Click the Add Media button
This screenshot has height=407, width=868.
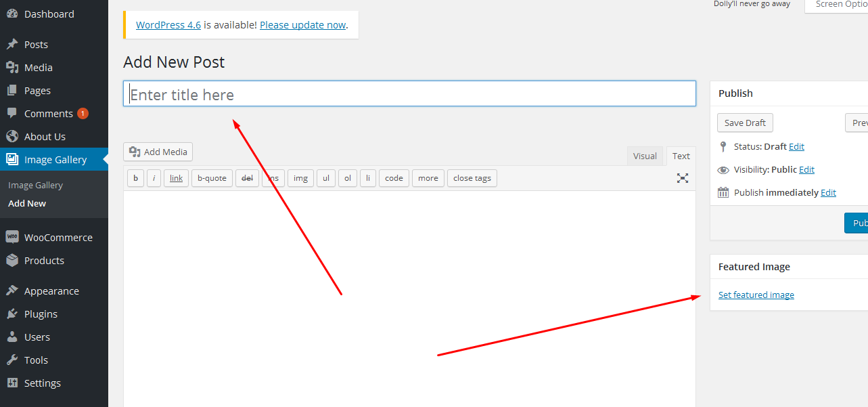158,152
